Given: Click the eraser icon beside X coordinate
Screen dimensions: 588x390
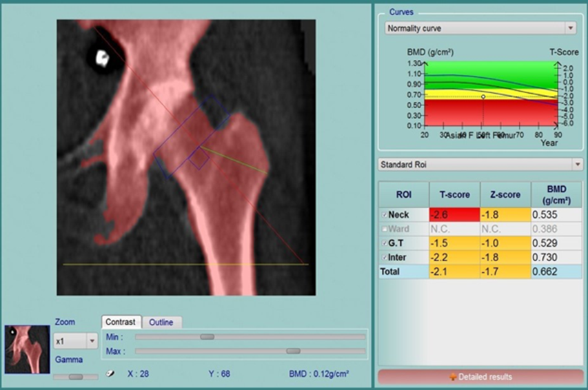Looking at the screenshot, I should point(110,374).
